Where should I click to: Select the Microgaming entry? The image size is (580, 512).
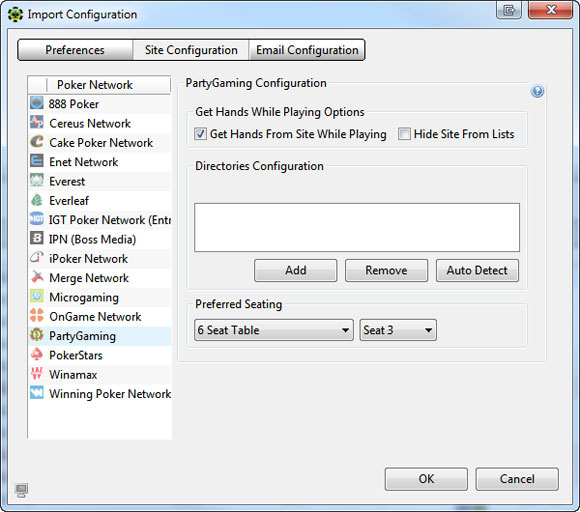100,297
